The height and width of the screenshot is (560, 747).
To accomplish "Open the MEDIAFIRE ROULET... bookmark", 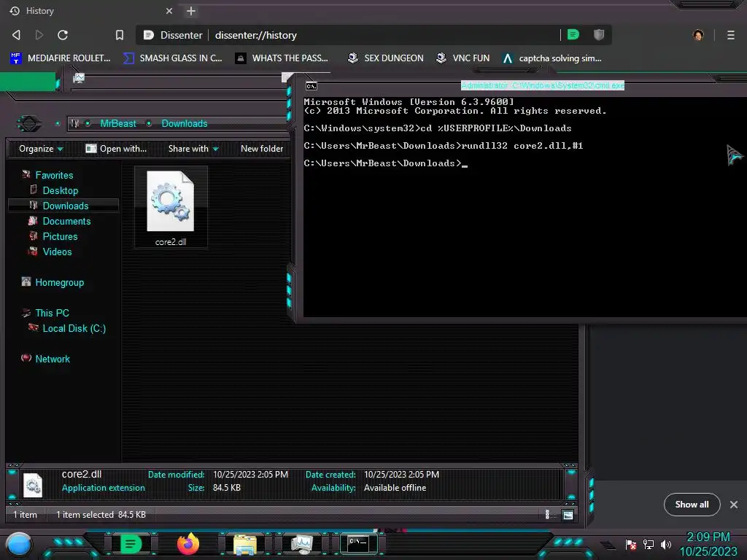I will (60, 58).
